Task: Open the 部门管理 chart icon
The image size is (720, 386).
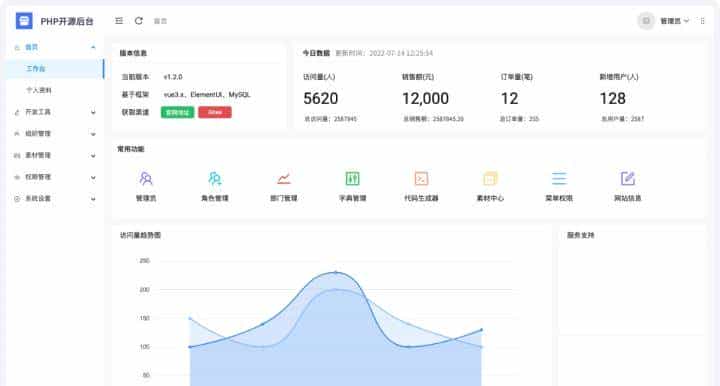Action: [284, 179]
